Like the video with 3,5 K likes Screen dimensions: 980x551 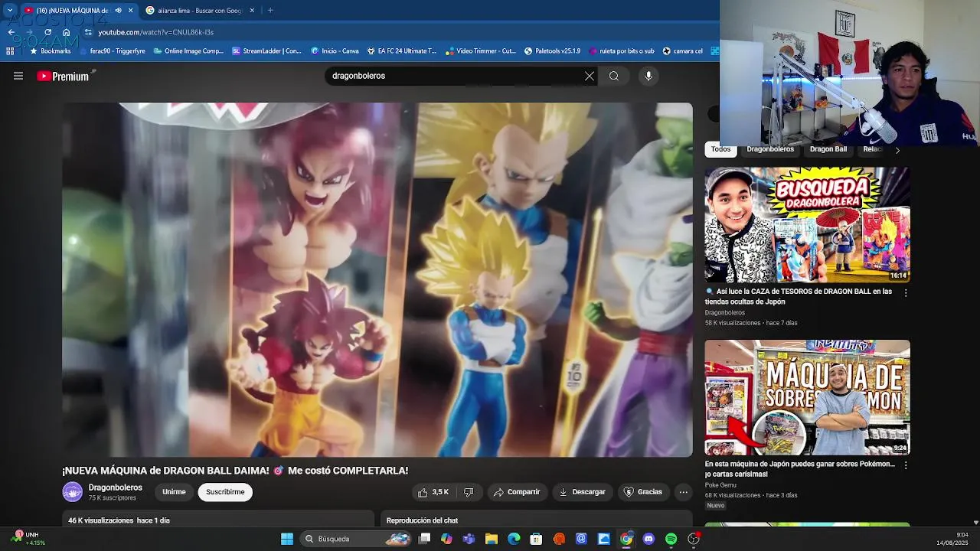(433, 492)
